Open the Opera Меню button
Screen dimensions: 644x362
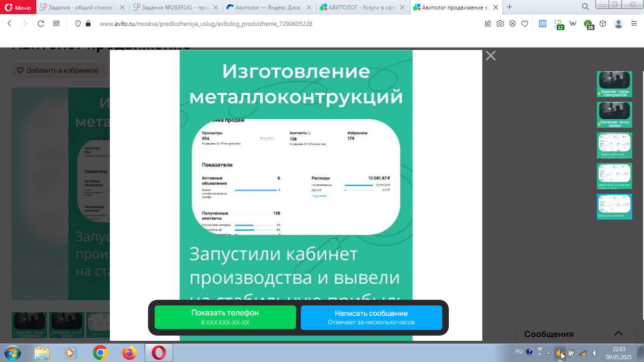18,7
